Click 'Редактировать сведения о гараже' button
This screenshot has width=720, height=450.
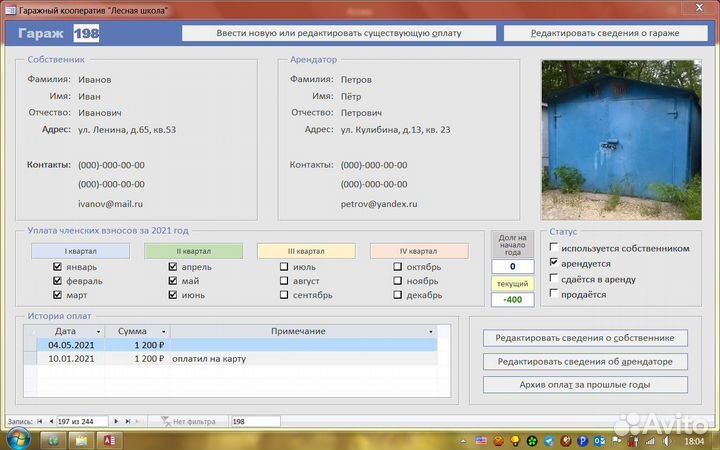(604, 33)
